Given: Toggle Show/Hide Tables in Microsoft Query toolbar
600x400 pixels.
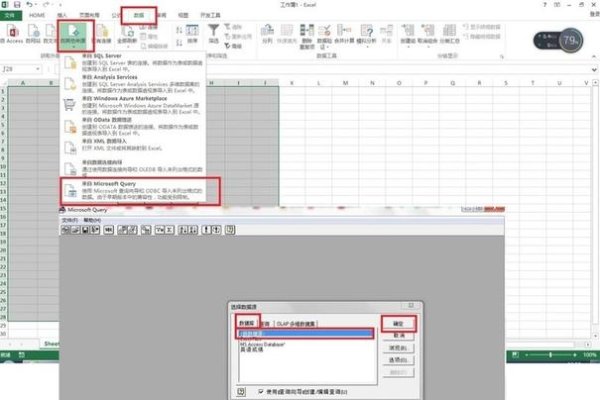Looking at the screenshot, I should [x=122, y=230].
